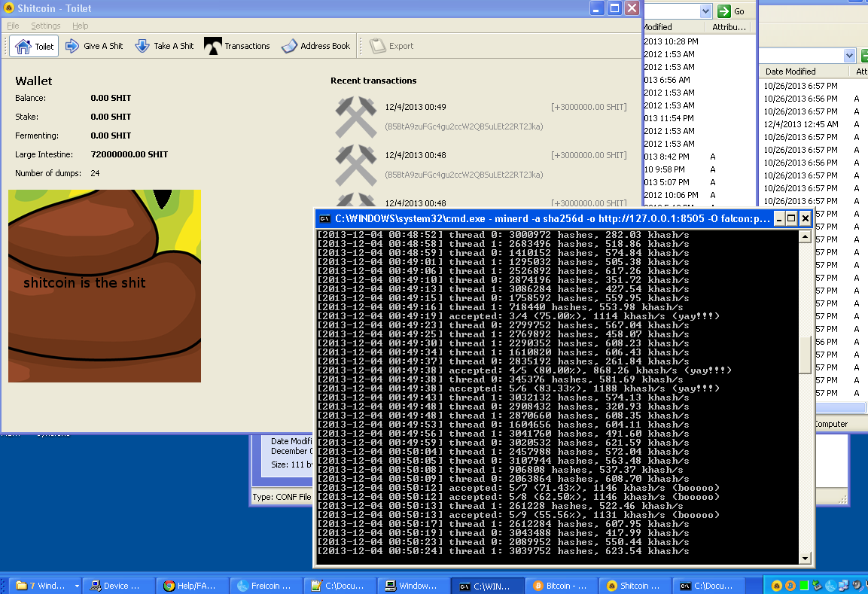Open the Transactions tab
Screen dimensions: 868x594
237,46
